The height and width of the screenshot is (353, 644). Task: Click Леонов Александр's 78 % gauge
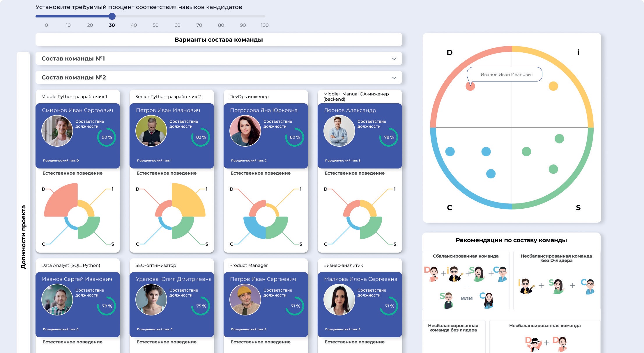(389, 137)
